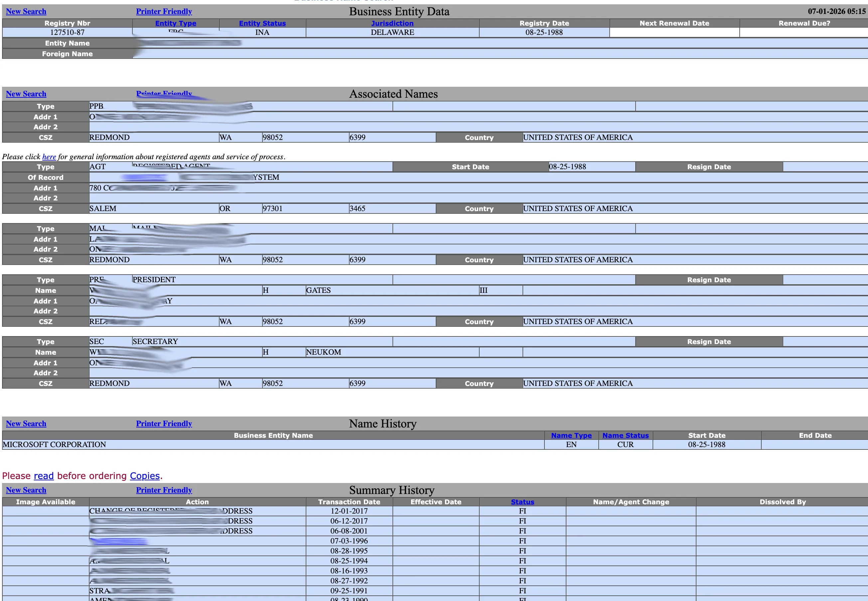Click Name History start date 08-25-1988
868x601 pixels.
coord(707,444)
